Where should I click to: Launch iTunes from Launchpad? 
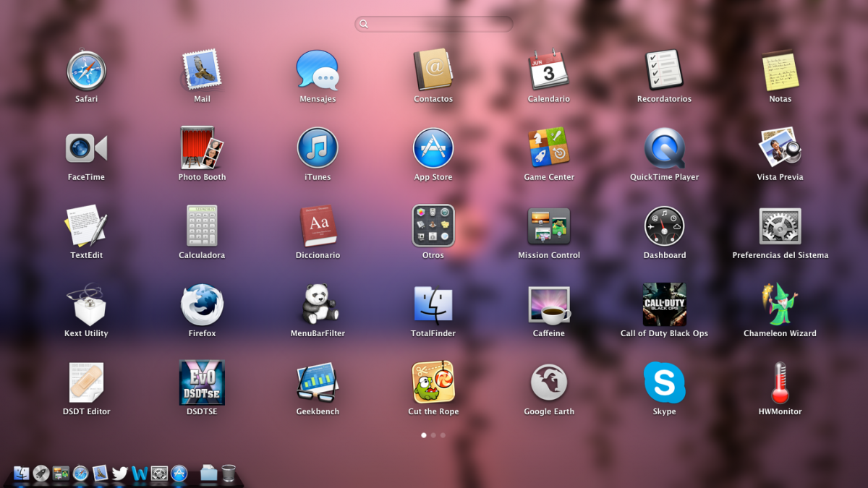click(x=318, y=148)
